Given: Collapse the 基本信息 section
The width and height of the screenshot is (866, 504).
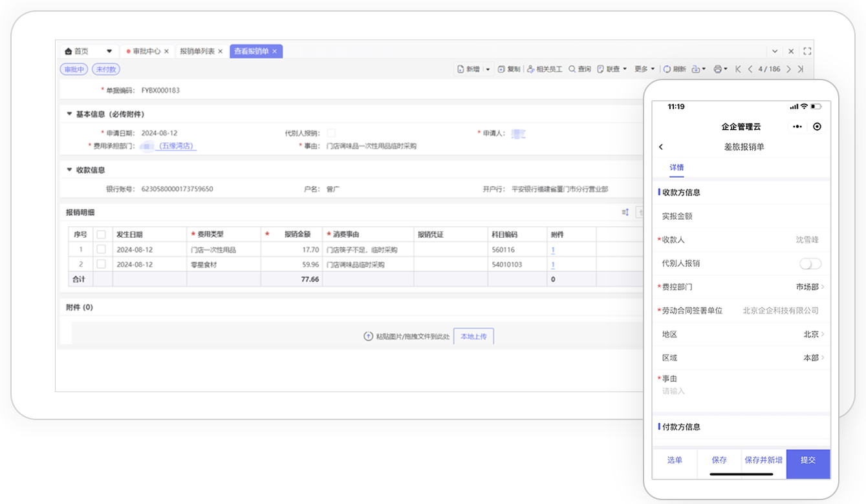Looking at the screenshot, I should pyautogui.click(x=70, y=114).
